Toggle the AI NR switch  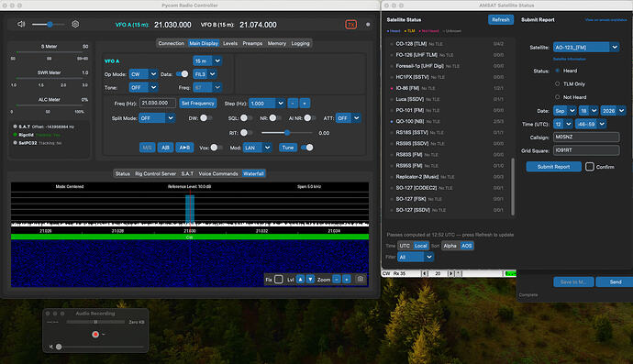pos(310,118)
